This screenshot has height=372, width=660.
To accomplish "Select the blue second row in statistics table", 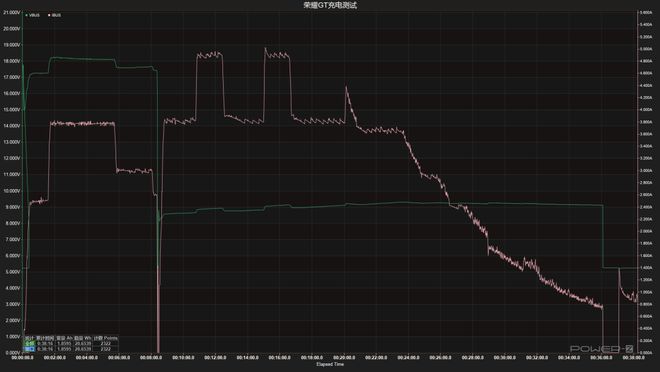I will coord(71,349).
